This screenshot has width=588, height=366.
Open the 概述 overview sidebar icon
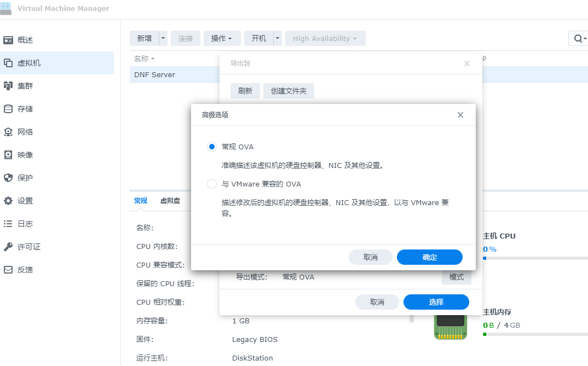click(x=8, y=40)
